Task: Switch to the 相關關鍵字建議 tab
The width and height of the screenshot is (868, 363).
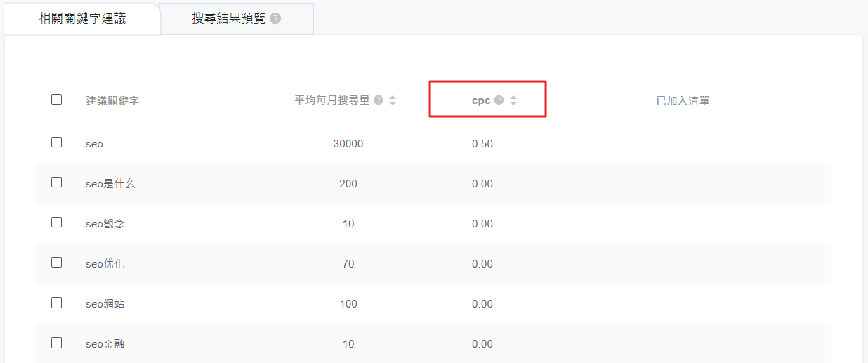Action: (82, 19)
